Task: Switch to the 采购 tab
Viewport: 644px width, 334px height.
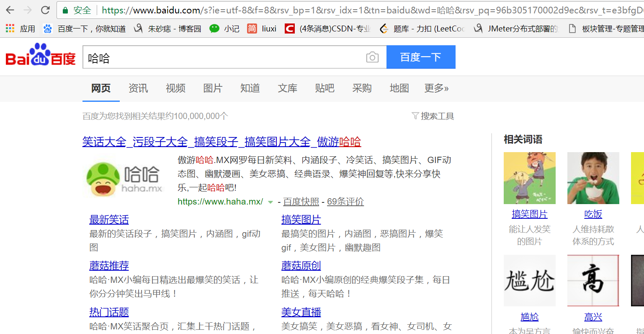Action: (362, 88)
